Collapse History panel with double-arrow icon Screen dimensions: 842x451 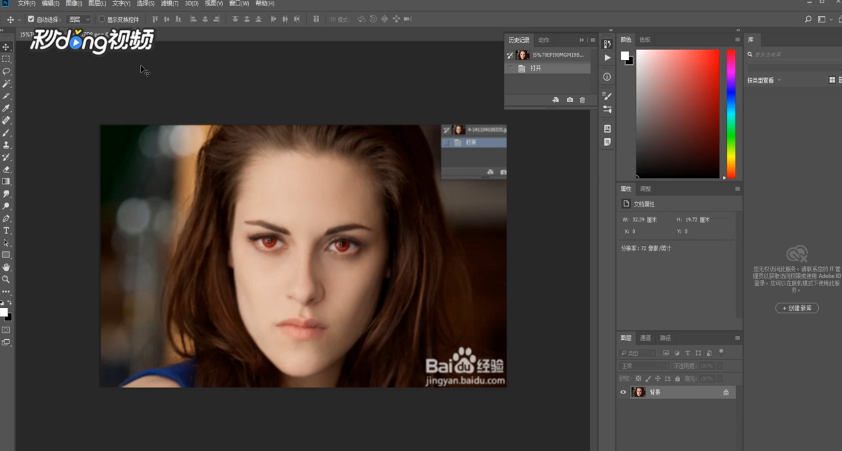click(582, 40)
